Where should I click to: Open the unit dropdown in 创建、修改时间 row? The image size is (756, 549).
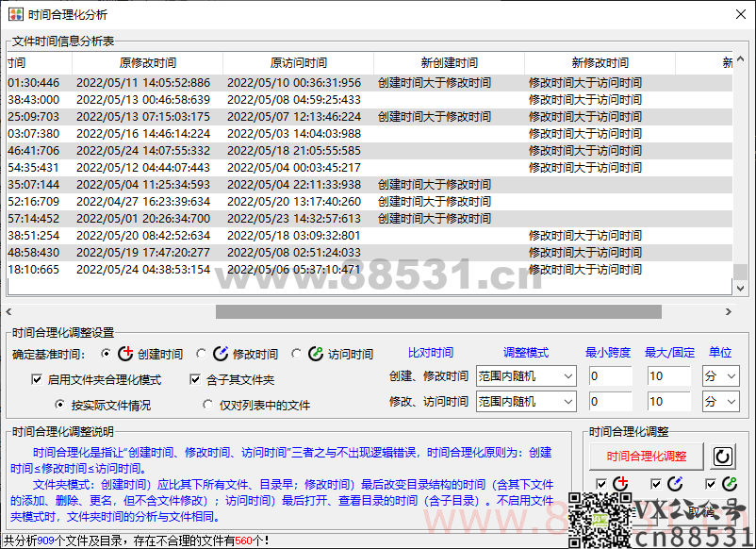pyautogui.click(x=721, y=375)
